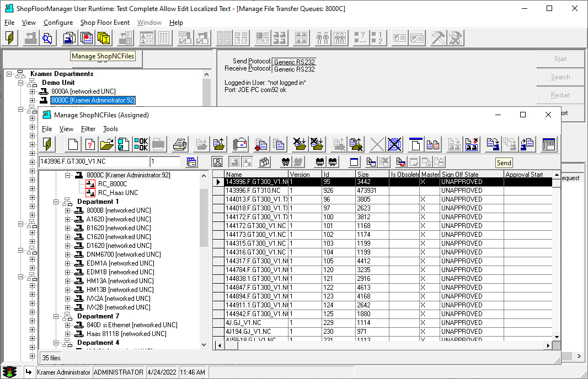
Task: Click the Start button in main window
Action: pyautogui.click(x=560, y=59)
